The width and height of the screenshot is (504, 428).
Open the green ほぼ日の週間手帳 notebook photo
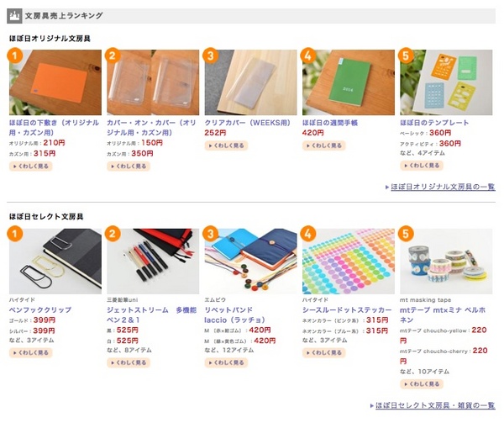[349, 82]
